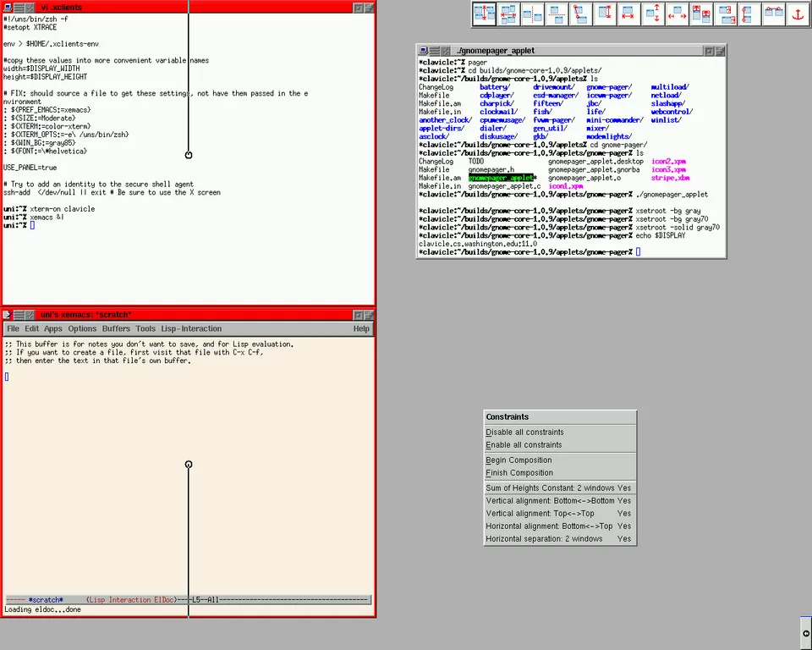The height and width of the screenshot is (650, 812).
Task: Open the Options menu in xemacs
Action: (x=82, y=328)
